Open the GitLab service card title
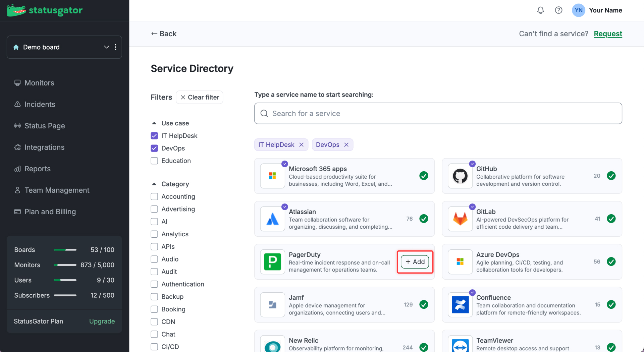The height and width of the screenshot is (352, 644). [486, 212]
